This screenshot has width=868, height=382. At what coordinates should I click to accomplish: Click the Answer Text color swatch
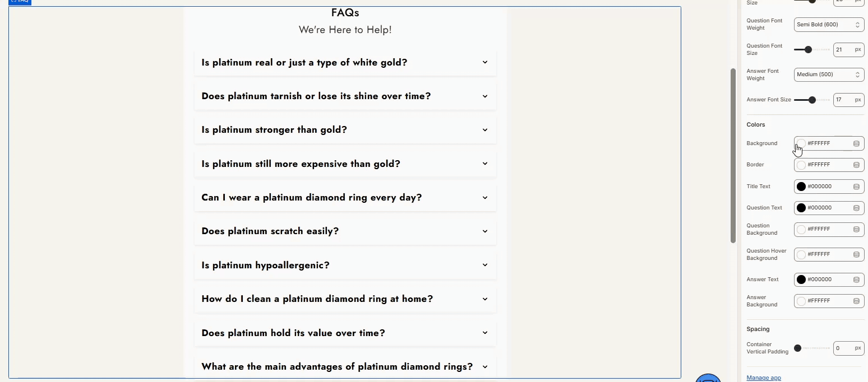pyautogui.click(x=801, y=279)
